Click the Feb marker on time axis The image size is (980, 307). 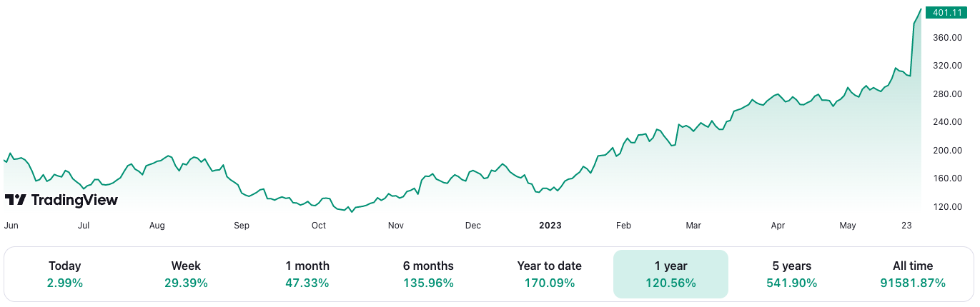coord(623,226)
